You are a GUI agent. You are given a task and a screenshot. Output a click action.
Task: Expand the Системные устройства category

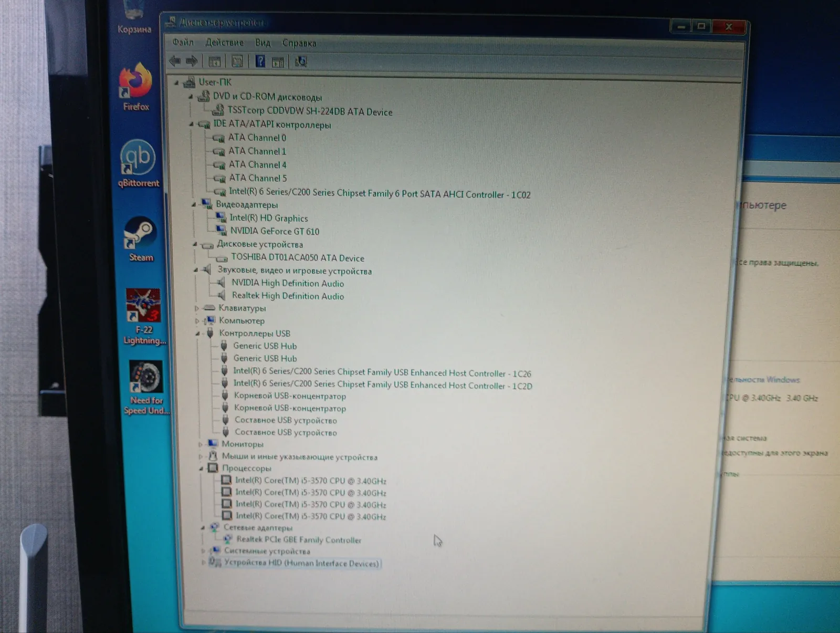(203, 551)
